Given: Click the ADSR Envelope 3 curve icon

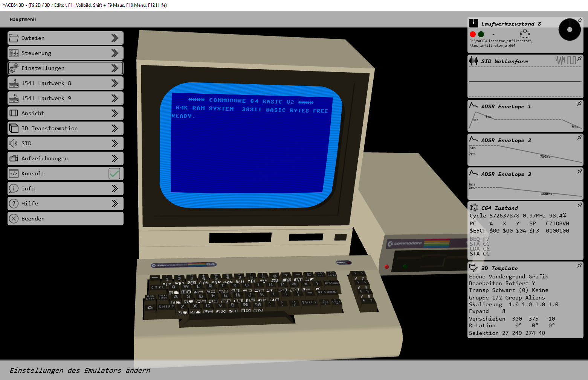Looking at the screenshot, I should point(473,173).
